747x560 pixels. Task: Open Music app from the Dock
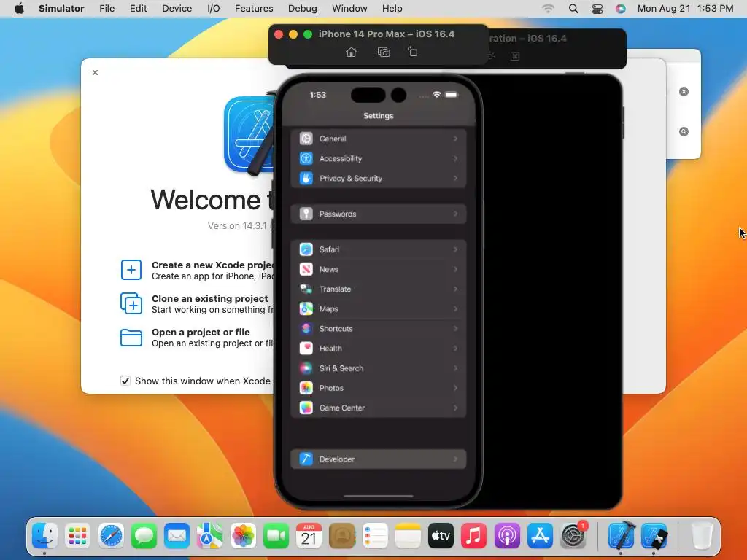[473, 536]
